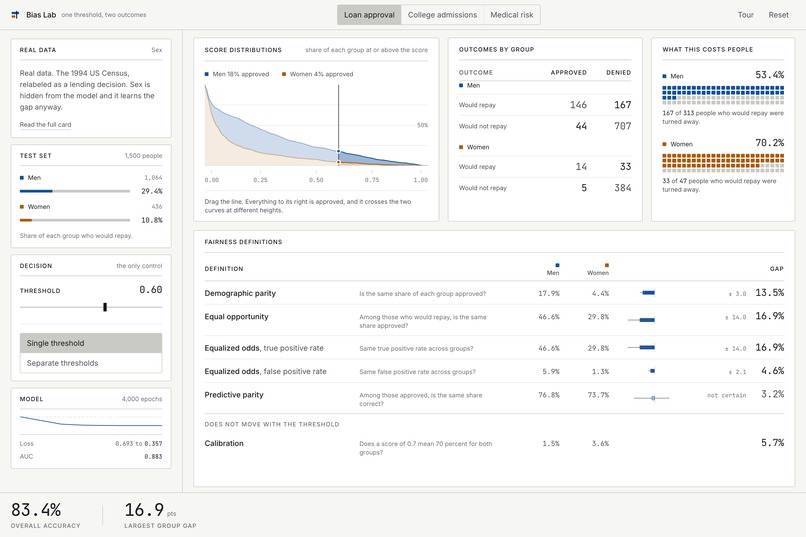The height and width of the screenshot is (537, 806).
Task: Click the Equal opportunity gap bar
Action: point(641,320)
